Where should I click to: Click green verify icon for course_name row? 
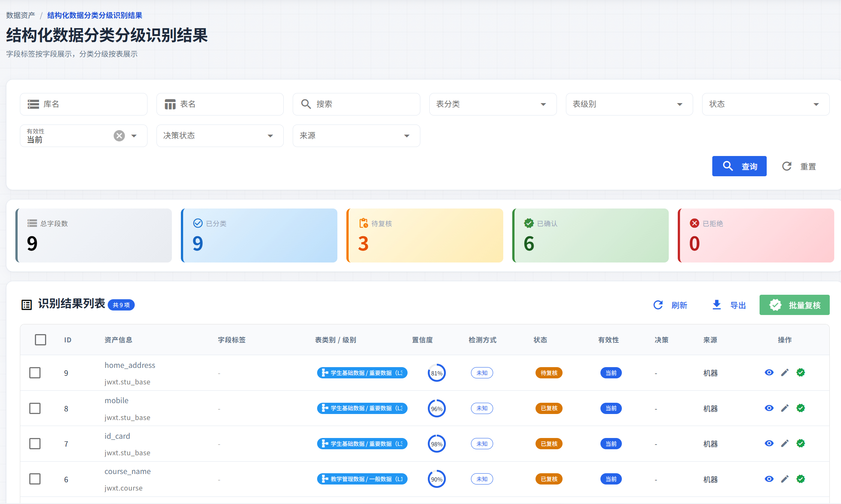tap(800, 479)
